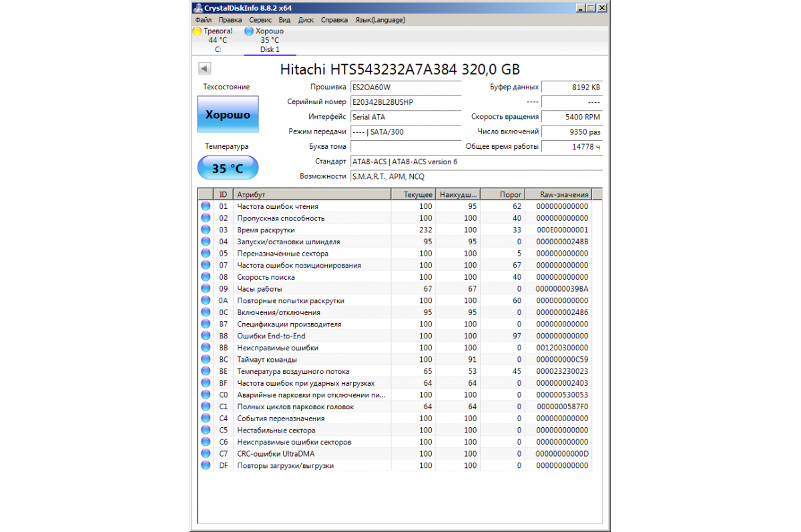801x532 pixels.
Task: Click the total hours field 14778 ч
Action: [x=571, y=146]
